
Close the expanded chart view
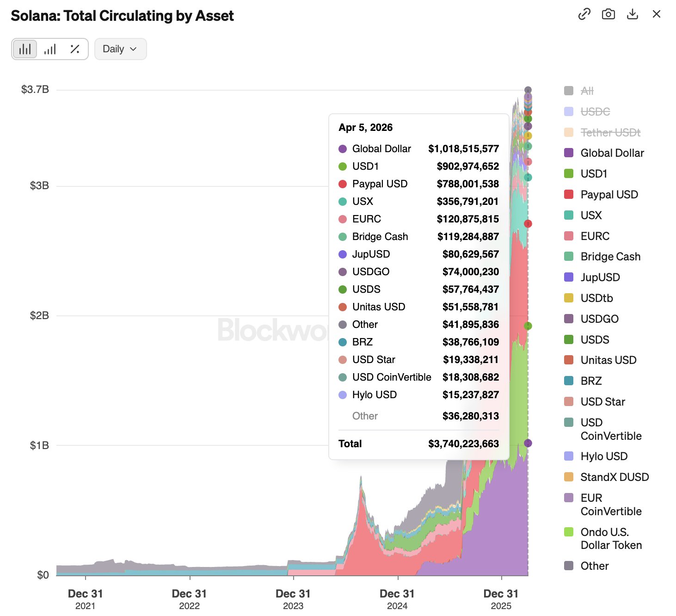tap(657, 14)
